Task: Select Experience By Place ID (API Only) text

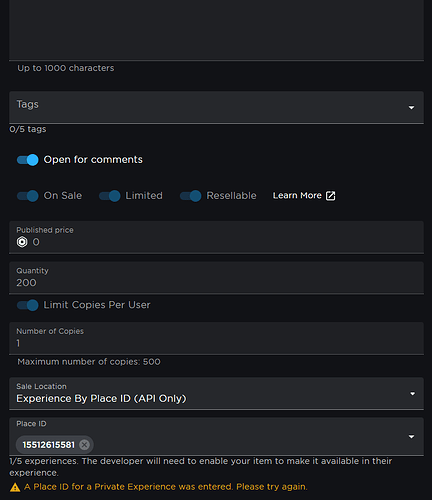Action: [x=101, y=399]
